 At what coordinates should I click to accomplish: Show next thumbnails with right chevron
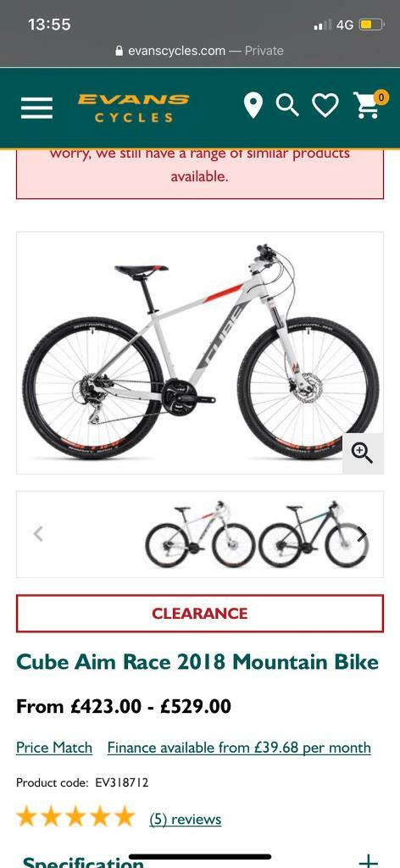click(362, 534)
